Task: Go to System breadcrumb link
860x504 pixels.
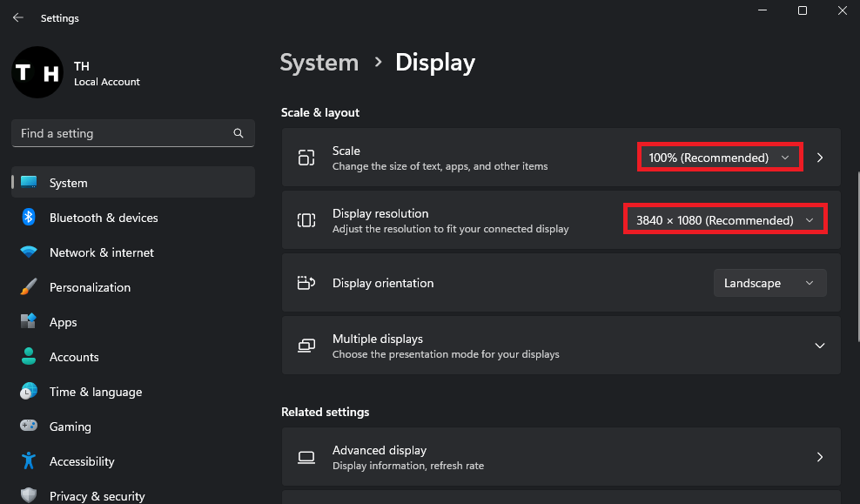Action: (x=319, y=63)
